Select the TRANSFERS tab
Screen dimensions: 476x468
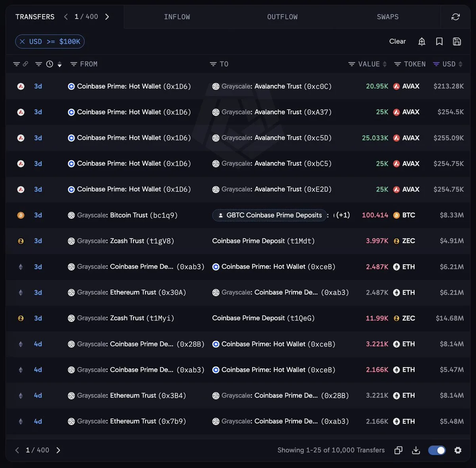pyautogui.click(x=35, y=17)
